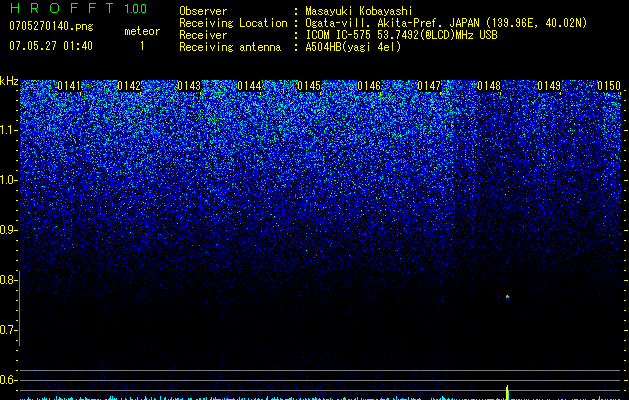Click the 0.8 kHz axis label
Image resolution: width=629 pixels, height=400 pixels.
8,280
